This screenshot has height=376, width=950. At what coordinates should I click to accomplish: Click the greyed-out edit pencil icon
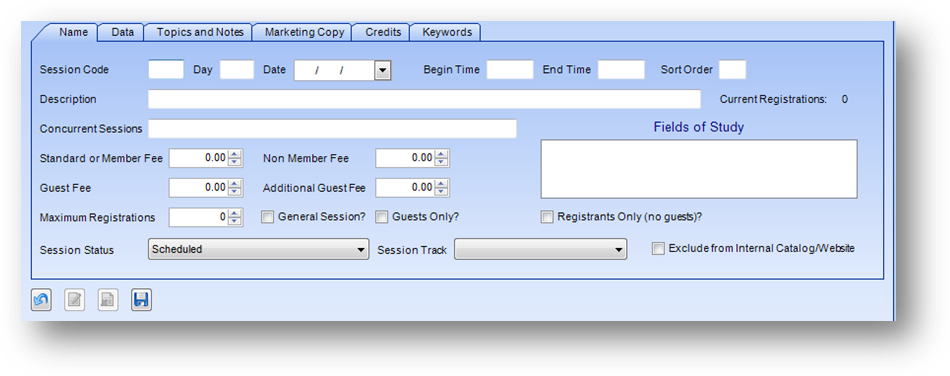point(75,300)
